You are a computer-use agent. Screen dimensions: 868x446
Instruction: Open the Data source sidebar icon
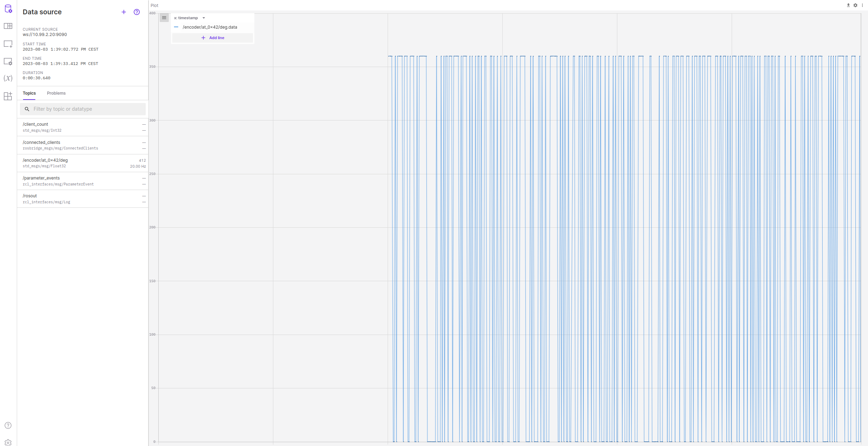(x=8, y=9)
